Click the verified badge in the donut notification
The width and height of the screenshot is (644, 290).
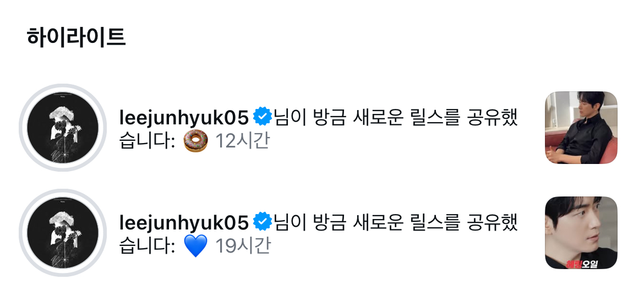tap(263, 117)
